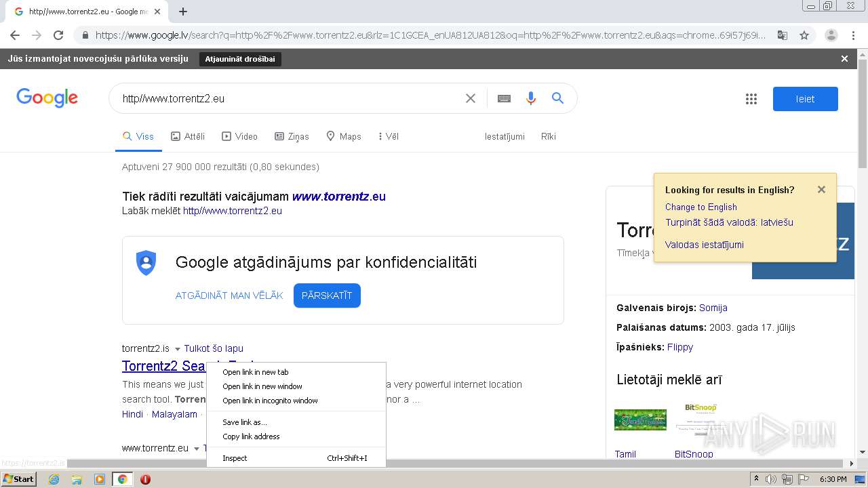
Task: Start voice search with the microphone icon
Action: pyautogui.click(x=531, y=98)
